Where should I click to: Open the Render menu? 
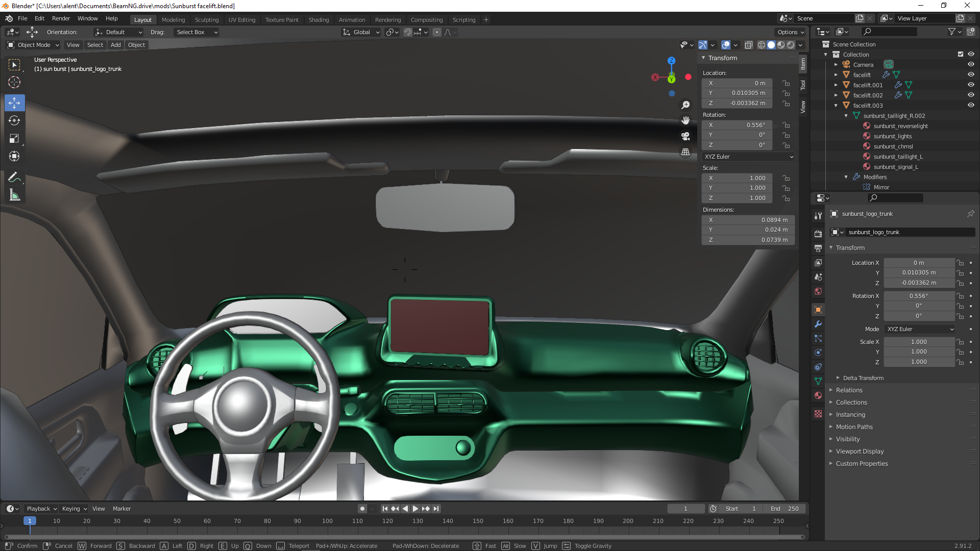61,18
